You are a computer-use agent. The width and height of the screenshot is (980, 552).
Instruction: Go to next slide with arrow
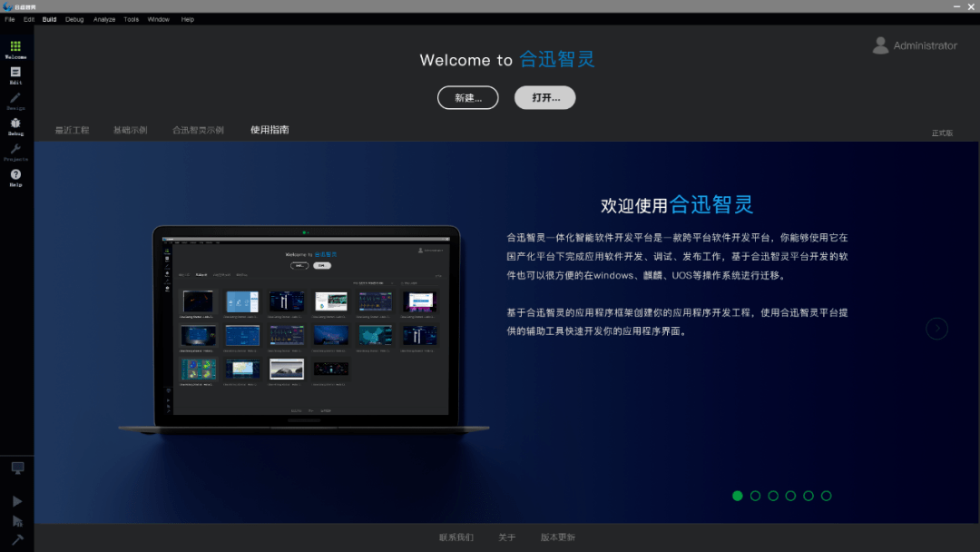(x=936, y=328)
